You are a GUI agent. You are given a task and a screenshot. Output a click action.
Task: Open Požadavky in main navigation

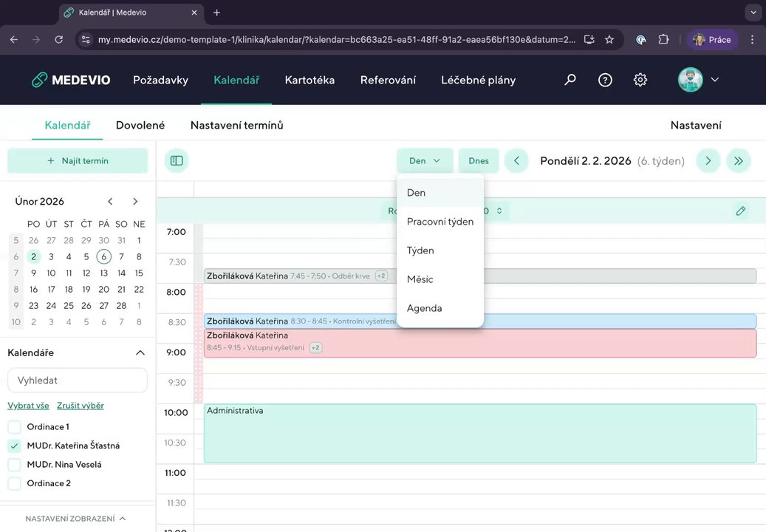pyautogui.click(x=160, y=80)
